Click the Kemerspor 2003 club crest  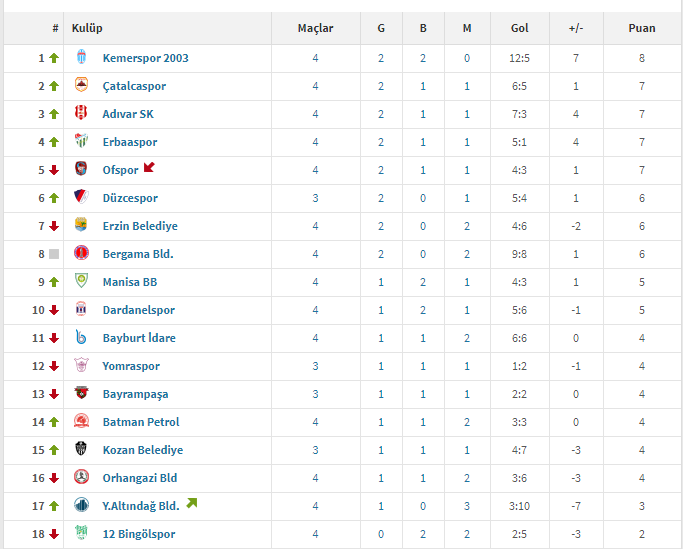pyautogui.click(x=81, y=57)
